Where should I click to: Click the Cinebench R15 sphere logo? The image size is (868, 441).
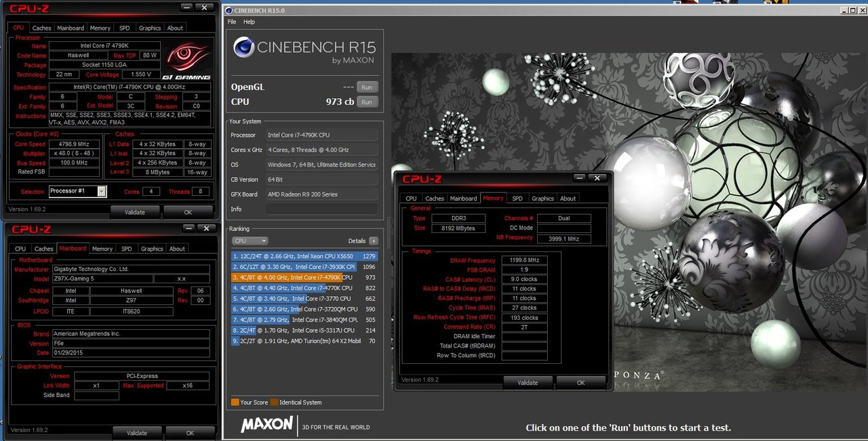[x=243, y=47]
